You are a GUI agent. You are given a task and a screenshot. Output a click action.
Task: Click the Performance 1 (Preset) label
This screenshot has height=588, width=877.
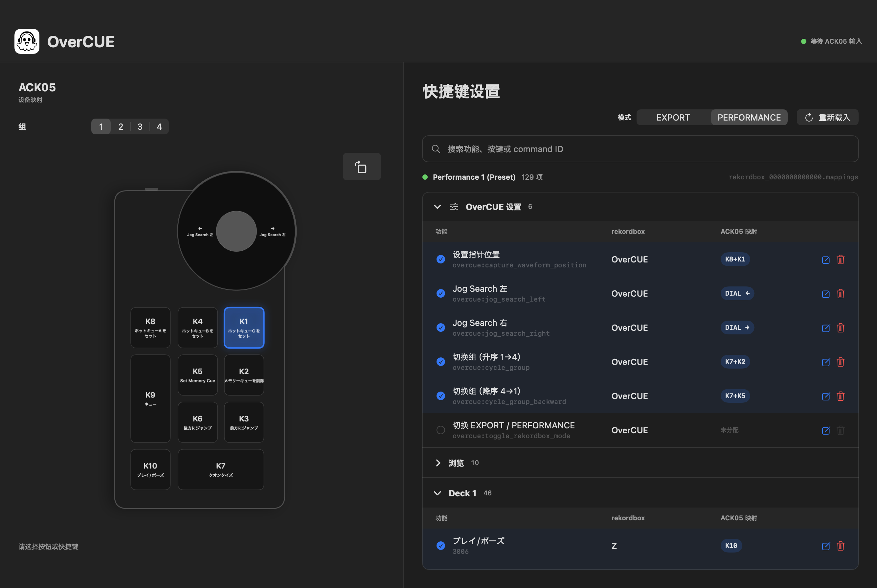pos(474,177)
